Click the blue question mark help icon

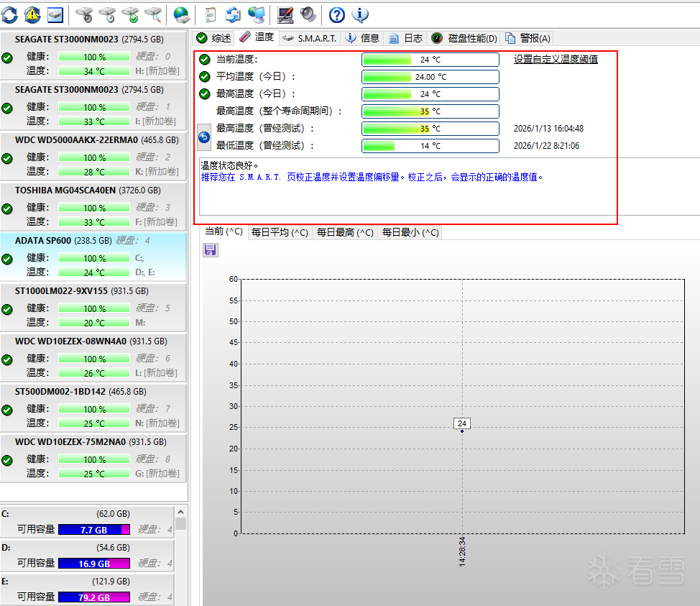336,14
